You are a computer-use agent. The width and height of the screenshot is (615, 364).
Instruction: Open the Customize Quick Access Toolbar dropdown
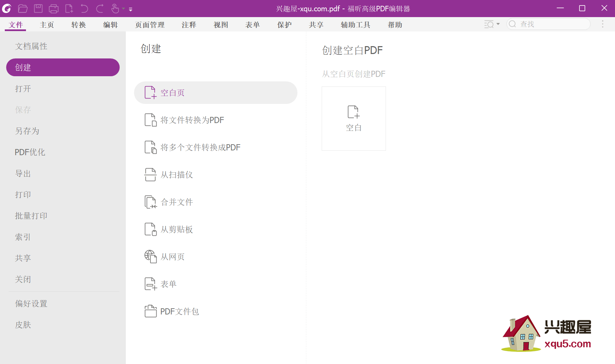[x=131, y=10]
